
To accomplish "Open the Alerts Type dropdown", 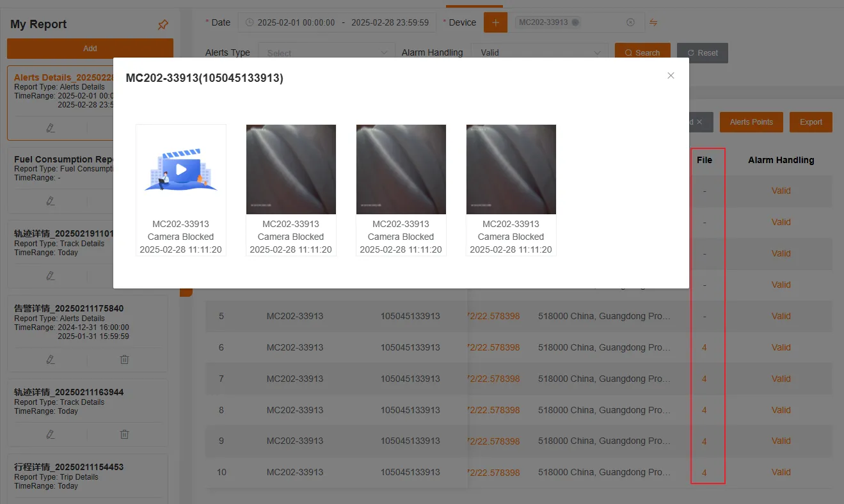I will [326, 52].
